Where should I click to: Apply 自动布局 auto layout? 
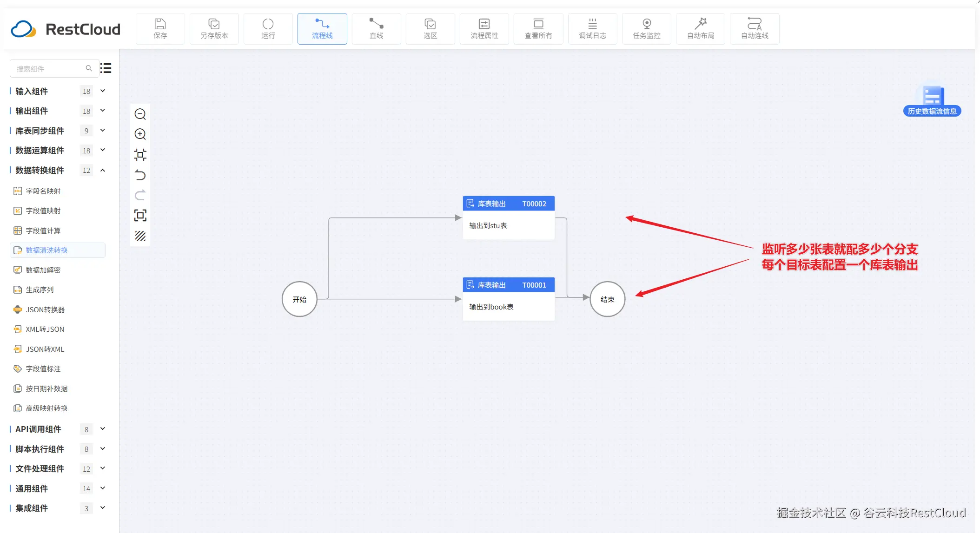click(701, 29)
